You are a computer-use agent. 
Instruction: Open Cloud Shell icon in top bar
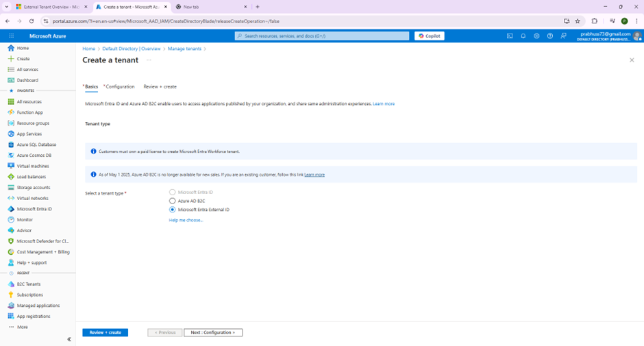[510, 36]
